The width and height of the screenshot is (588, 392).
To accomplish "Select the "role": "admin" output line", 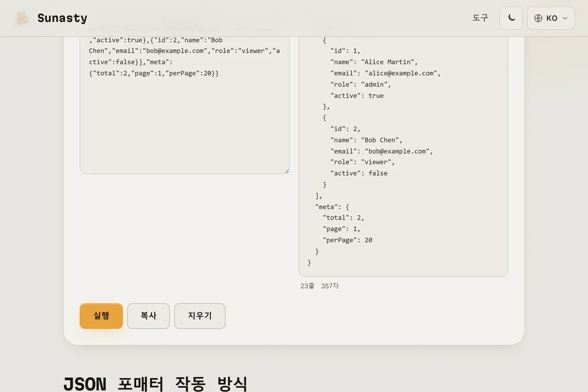I will pyautogui.click(x=360, y=84).
